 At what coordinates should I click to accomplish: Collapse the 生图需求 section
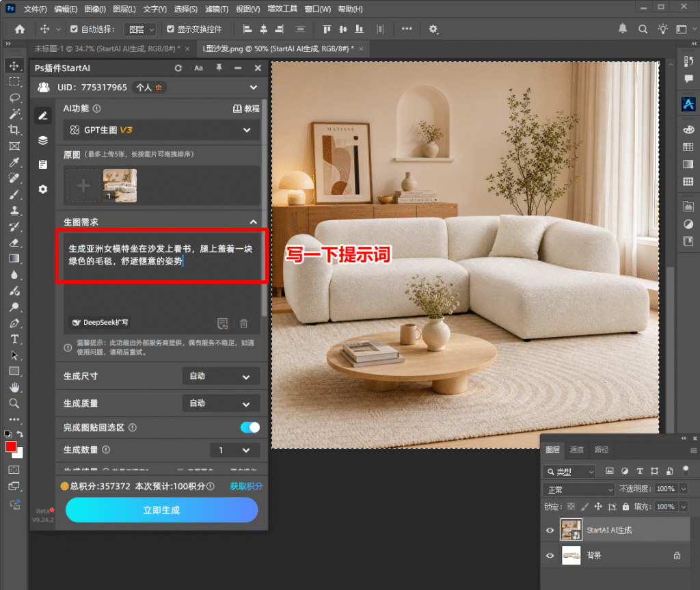point(253,222)
